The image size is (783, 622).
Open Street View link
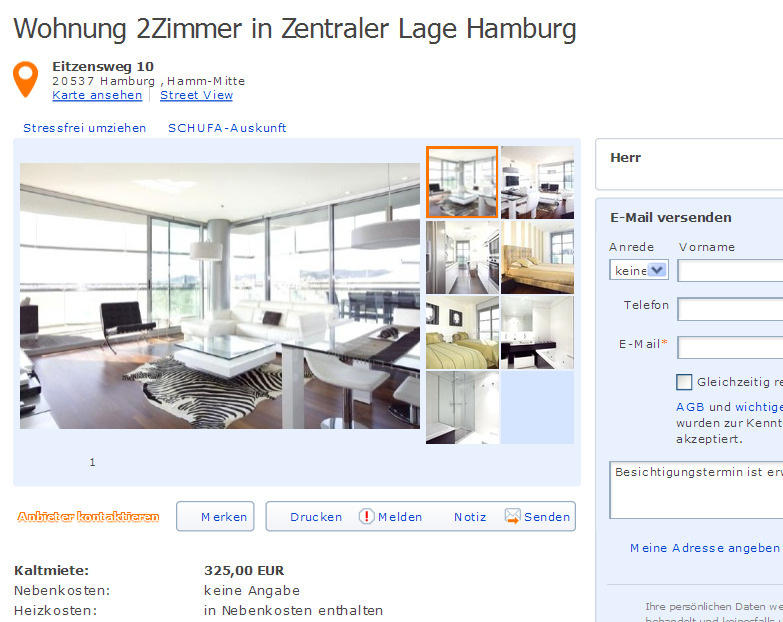click(x=196, y=95)
